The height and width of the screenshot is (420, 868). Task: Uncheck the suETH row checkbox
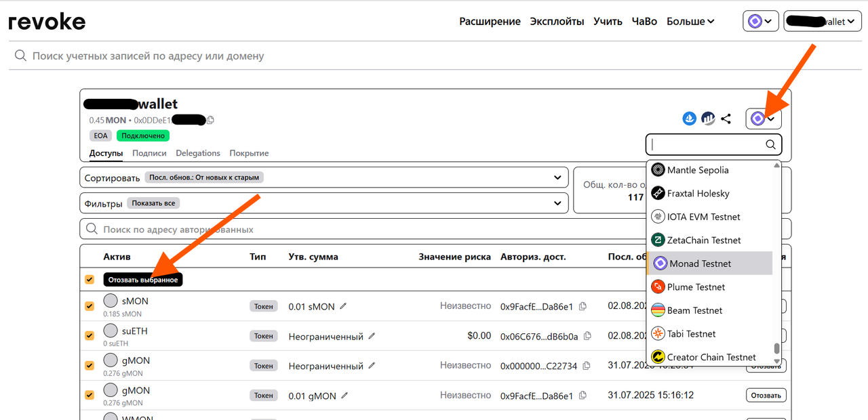point(90,335)
